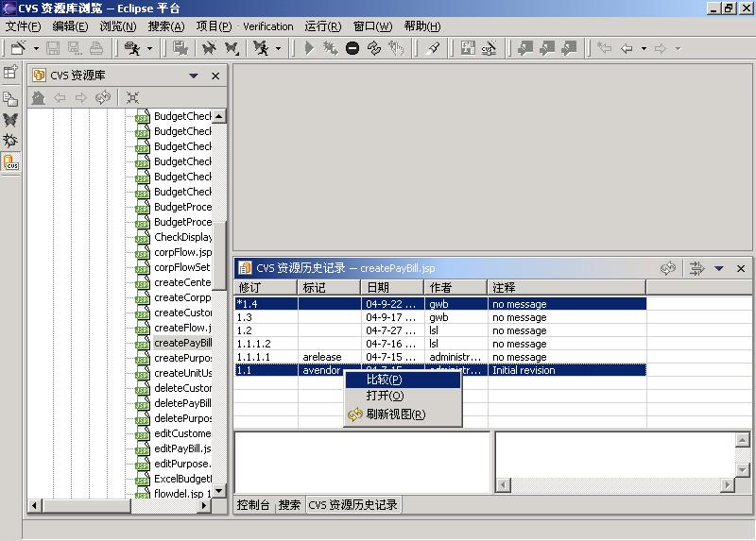Switch to the 控制台 tab
This screenshot has height=541, width=756.
click(x=253, y=504)
